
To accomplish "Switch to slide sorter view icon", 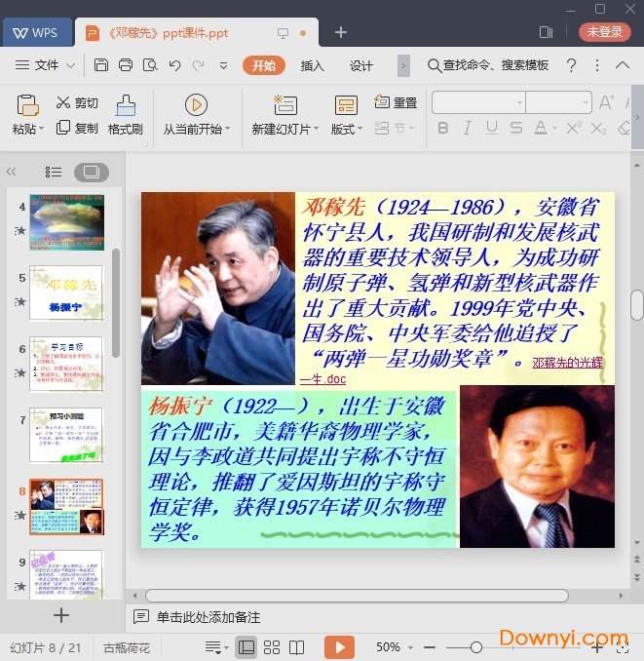I will pos(271,647).
